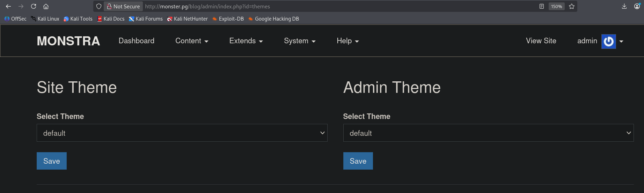Open the Content menu
This screenshot has height=193, width=644.
[x=192, y=41]
